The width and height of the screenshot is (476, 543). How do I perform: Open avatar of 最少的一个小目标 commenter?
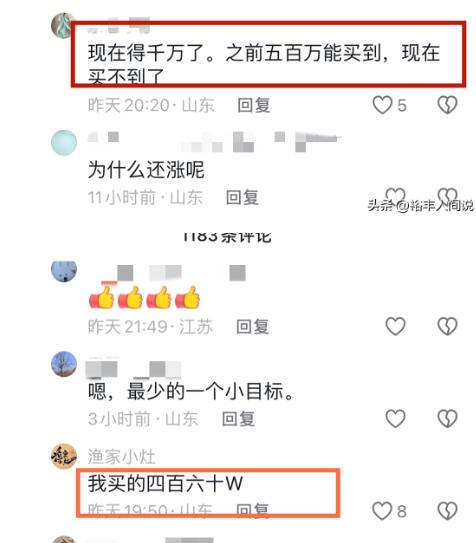(x=64, y=364)
